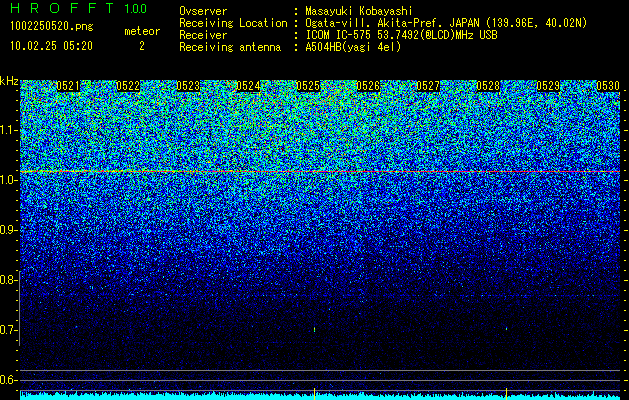Image resolution: width=629 pixels, height=400 pixels.
Task: Click the yellow detection tick below the 0528 marker
Action: click(x=507, y=394)
